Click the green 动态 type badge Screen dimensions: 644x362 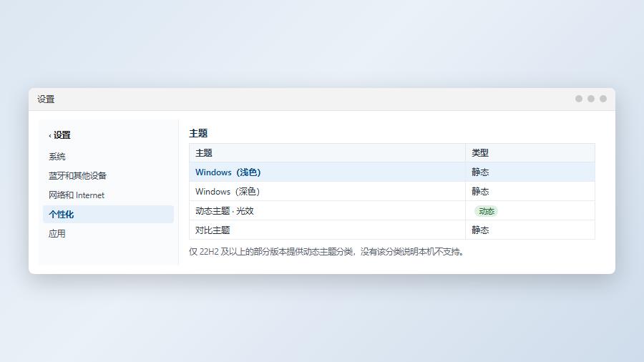point(487,211)
